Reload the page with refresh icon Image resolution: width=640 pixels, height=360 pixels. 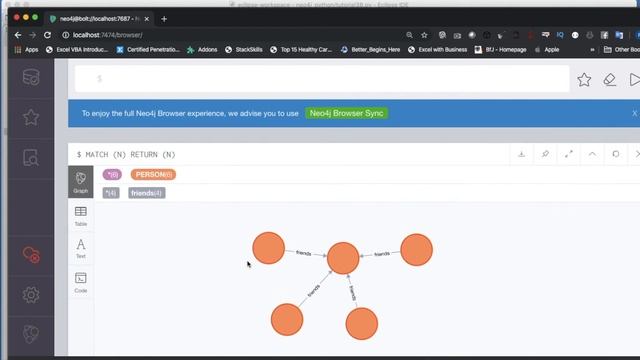(47, 35)
